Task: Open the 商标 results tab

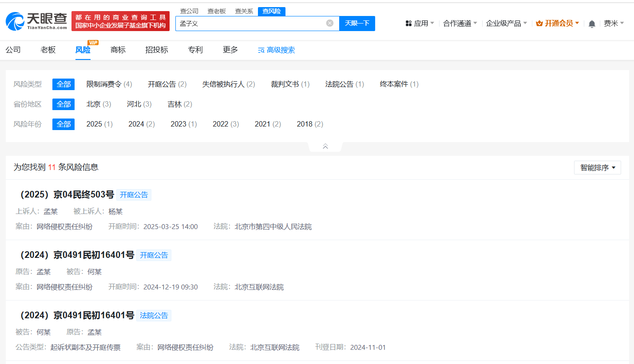Action: 118,50
